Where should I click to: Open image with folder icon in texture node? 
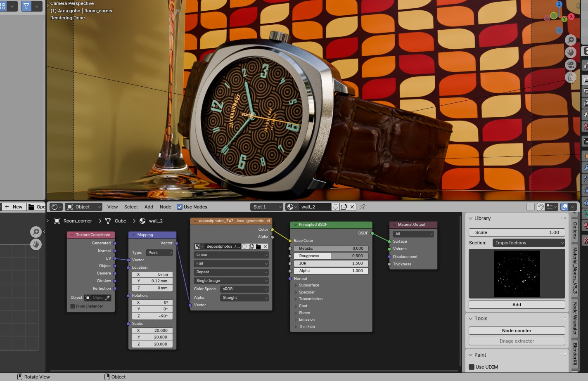pyautogui.click(x=258, y=246)
